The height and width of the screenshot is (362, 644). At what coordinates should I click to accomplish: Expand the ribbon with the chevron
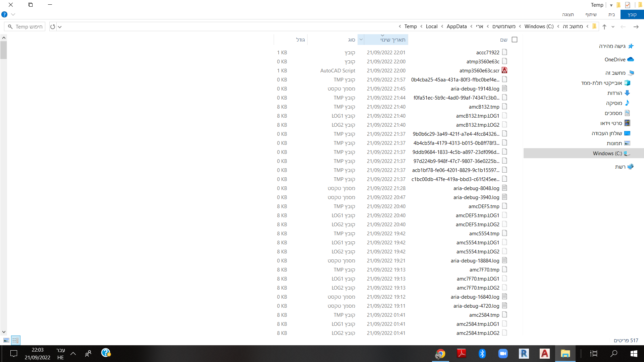pyautogui.click(x=13, y=14)
